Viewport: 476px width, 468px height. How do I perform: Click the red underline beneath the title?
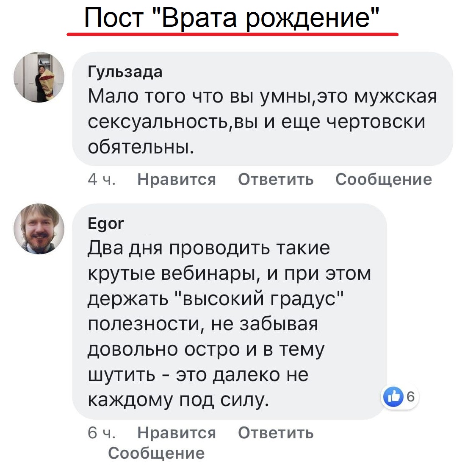coord(232,34)
